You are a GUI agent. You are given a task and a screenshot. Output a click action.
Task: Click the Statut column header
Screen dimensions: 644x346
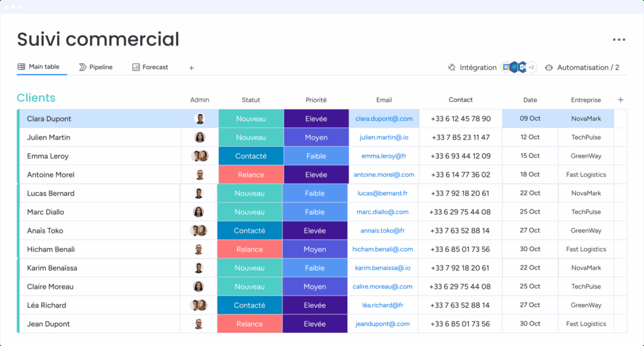point(251,100)
